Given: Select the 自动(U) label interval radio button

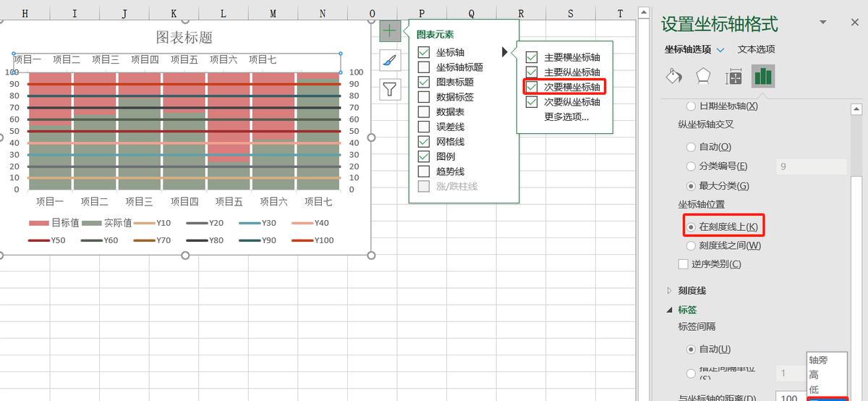Looking at the screenshot, I should pyautogui.click(x=692, y=349).
